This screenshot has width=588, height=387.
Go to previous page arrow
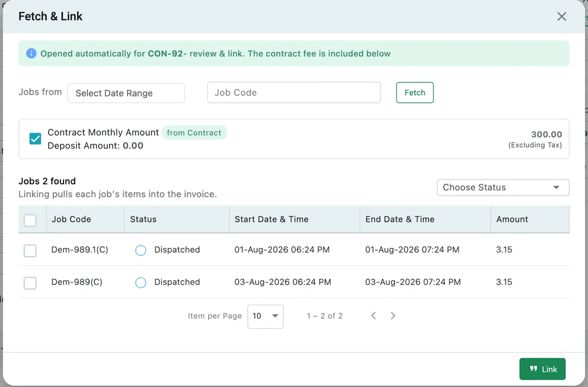pyautogui.click(x=373, y=316)
